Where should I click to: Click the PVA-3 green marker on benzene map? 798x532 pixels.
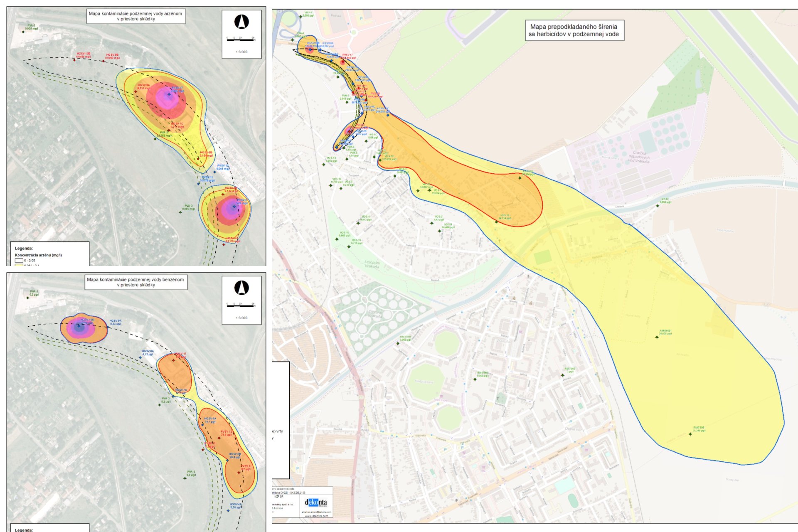coord(185,478)
